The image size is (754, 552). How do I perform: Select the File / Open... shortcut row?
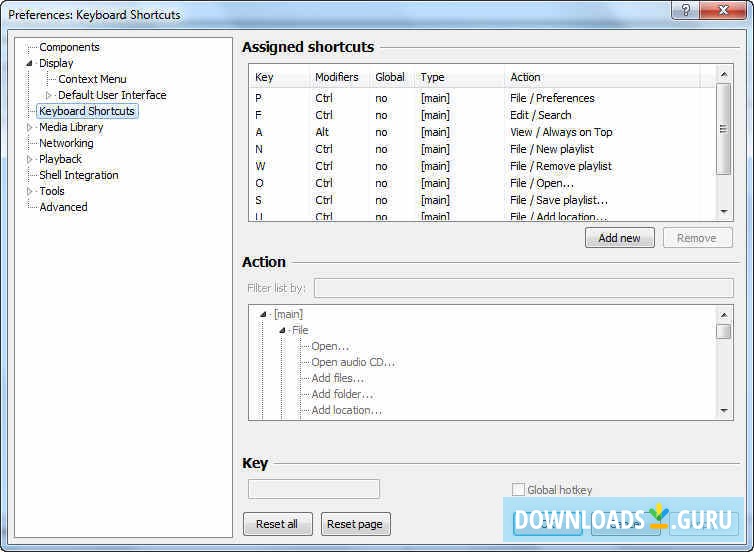[x=482, y=183]
